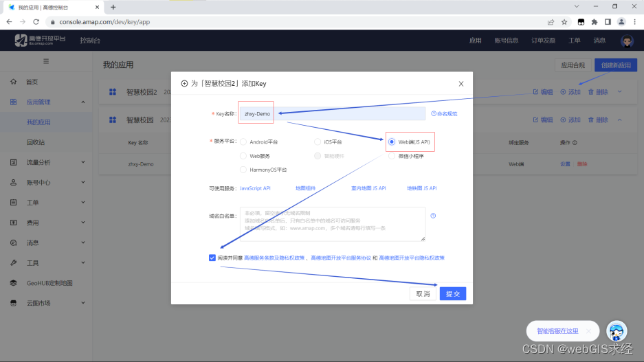
Task: Open a new browser tab with the plus button
Action: 113,7
